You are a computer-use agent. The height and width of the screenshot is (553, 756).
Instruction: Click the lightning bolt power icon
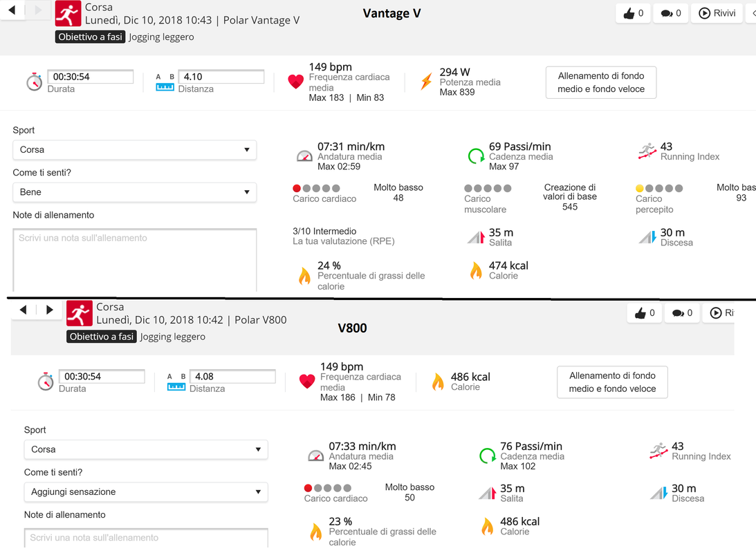(x=426, y=82)
